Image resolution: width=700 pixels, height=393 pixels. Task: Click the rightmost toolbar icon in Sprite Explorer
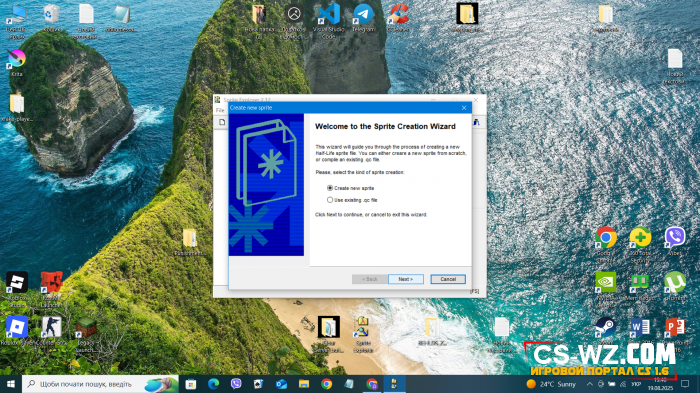coord(477,122)
